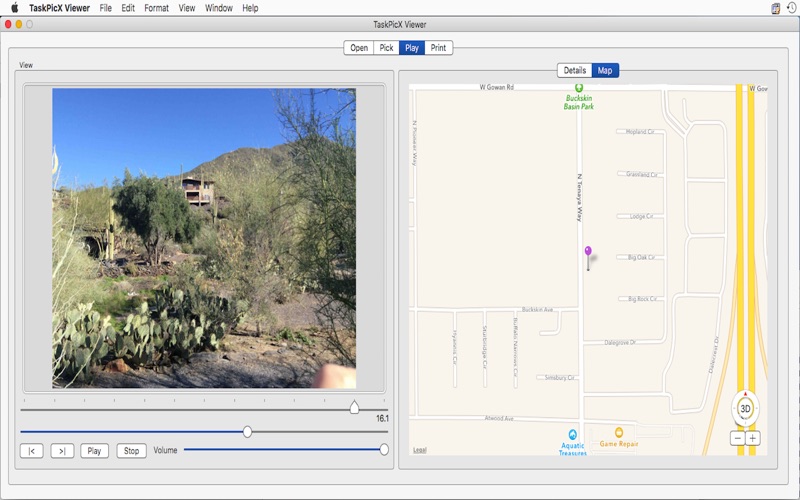Click the Hopland Cir label
Screen dimensions: 800x500
tap(640, 132)
